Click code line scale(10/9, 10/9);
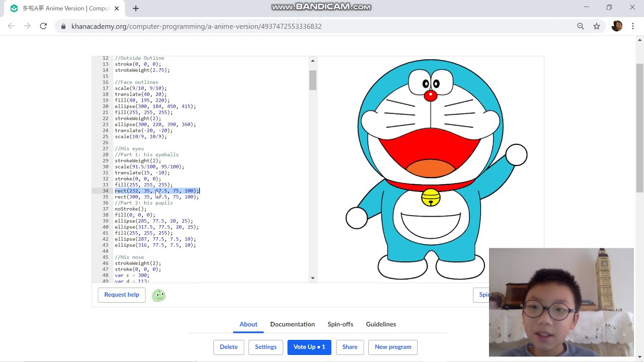This screenshot has height=362, width=644. pyautogui.click(x=141, y=136)
